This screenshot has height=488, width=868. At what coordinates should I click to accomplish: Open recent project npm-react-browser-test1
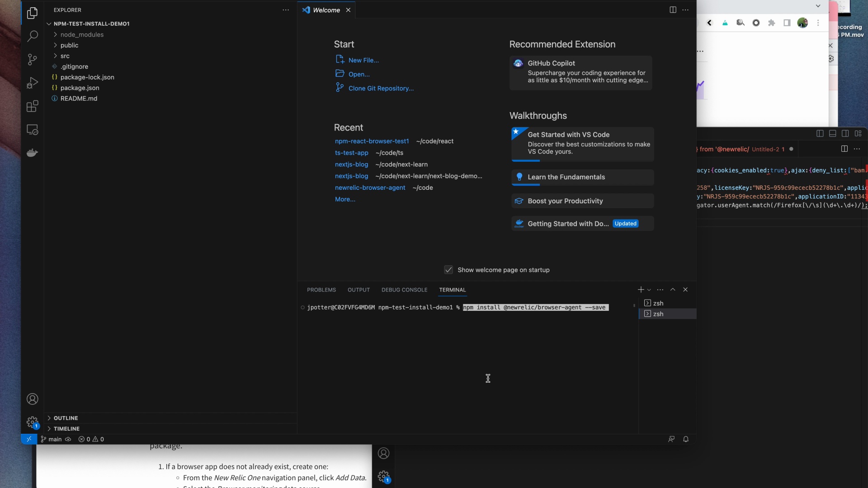(x=372, y=141)
